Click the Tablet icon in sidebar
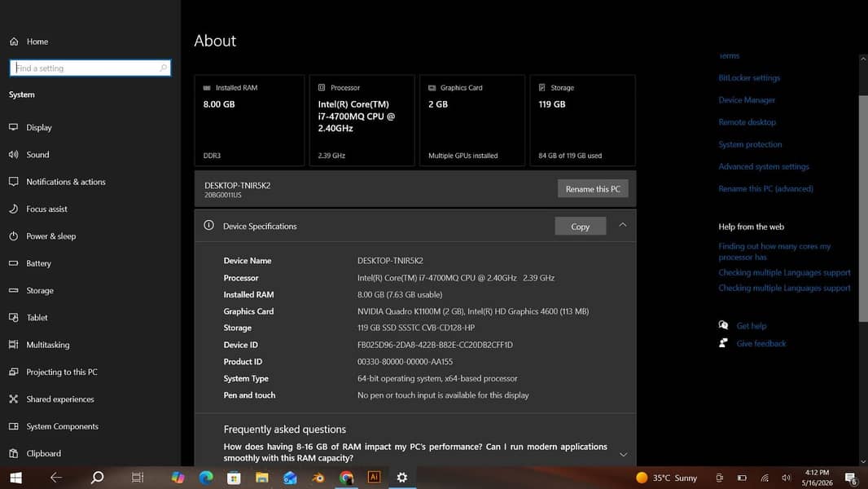Viewport: 868px width, 489px height. [x=14, y=317]
